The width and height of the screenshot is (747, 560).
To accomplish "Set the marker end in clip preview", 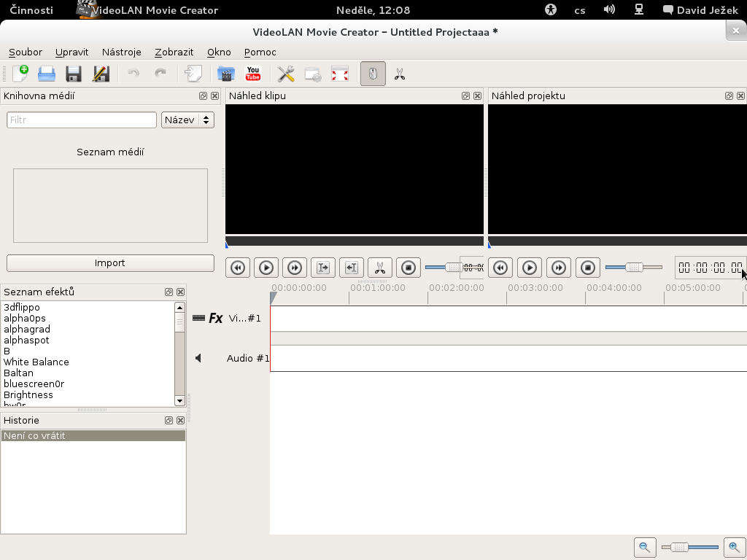I will point(352,268).
